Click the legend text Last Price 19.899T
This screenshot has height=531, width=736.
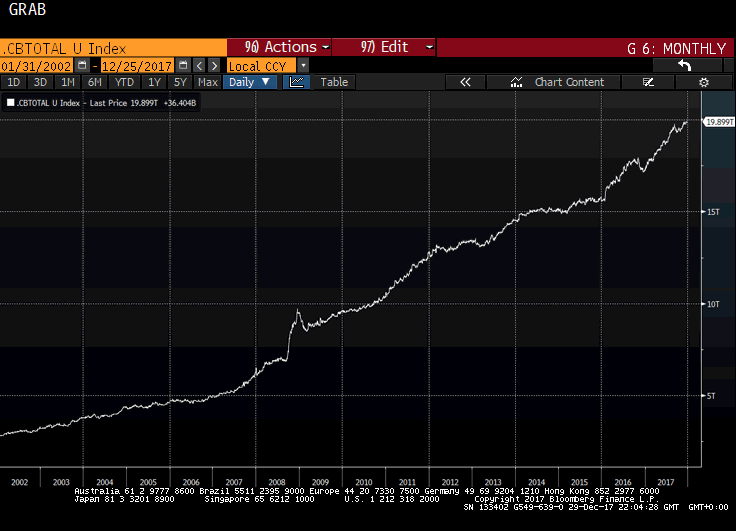(x=124, y=103)
